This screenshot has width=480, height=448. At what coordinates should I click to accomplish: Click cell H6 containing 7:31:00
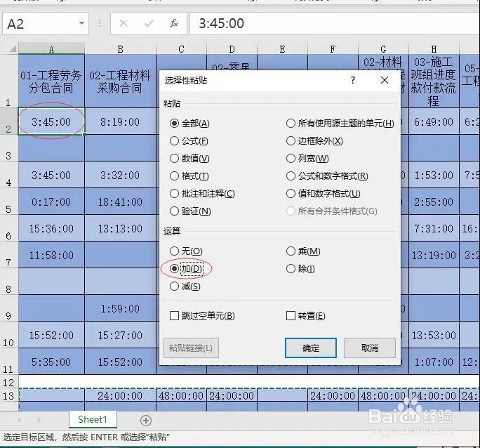pos(434,228)
